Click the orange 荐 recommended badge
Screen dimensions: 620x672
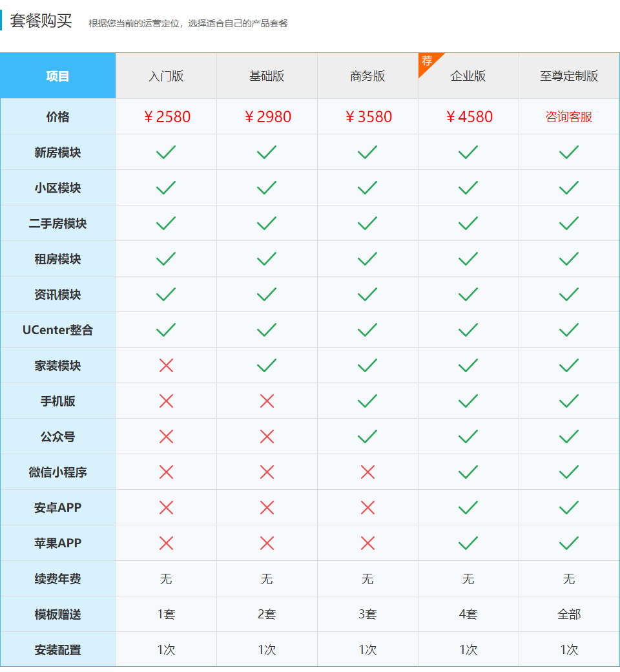427,62
